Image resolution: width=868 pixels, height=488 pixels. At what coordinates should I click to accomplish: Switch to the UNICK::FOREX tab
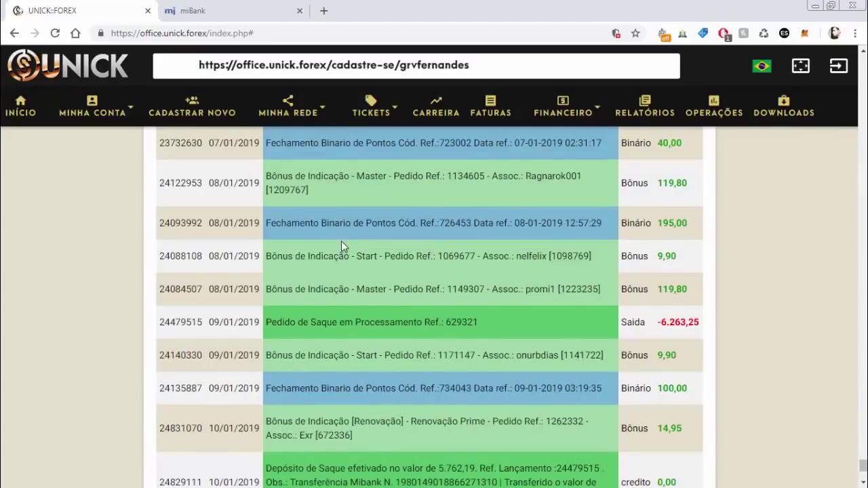pyautogui.click(x=80, y=11)
